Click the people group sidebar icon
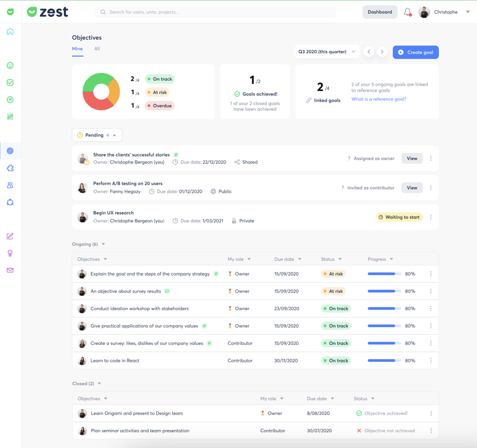The image size is (477, 448). click(x=10, y=186)
